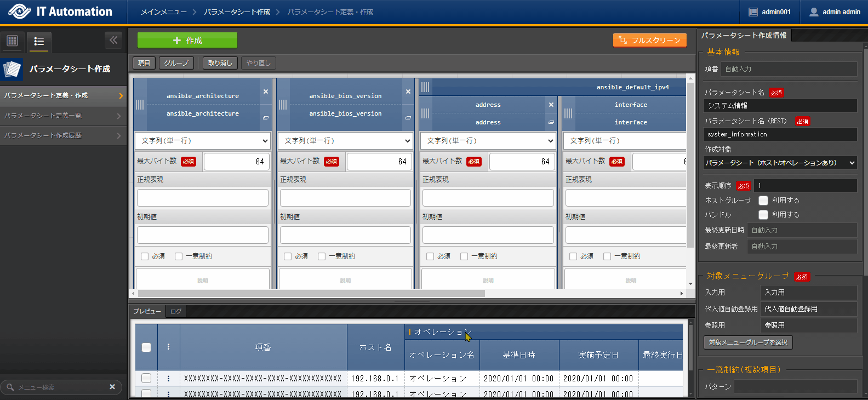Open row menu dots in preview header

tap(168, 347)
